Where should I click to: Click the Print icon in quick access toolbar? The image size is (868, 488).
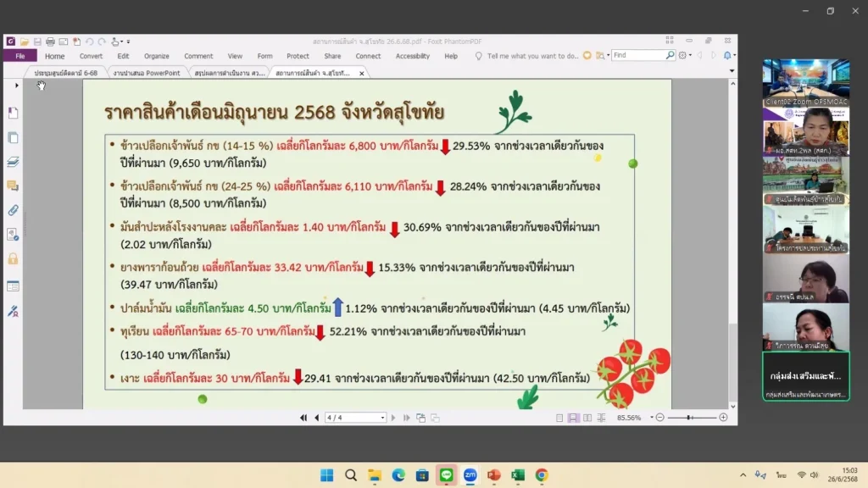click(x=50, y=42)
